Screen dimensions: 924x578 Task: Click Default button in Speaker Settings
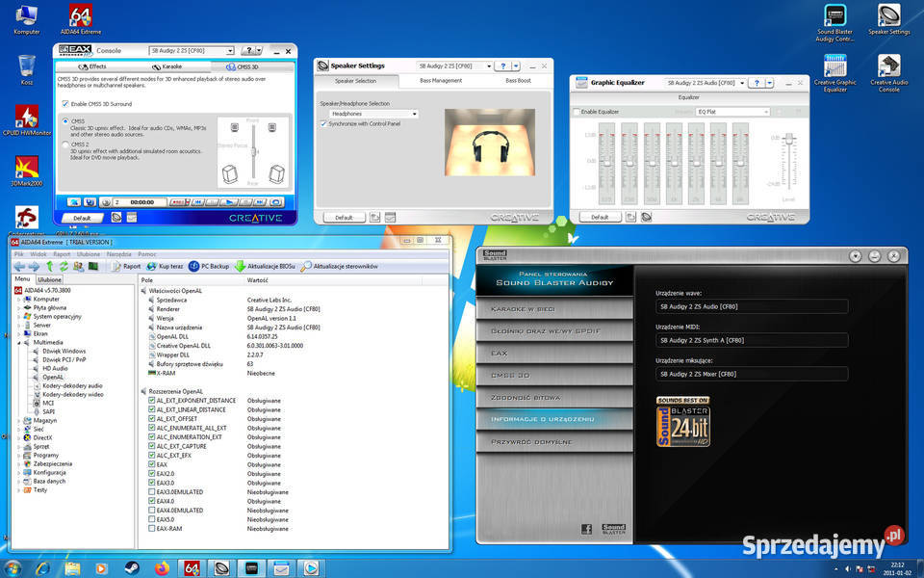point(345,218)
